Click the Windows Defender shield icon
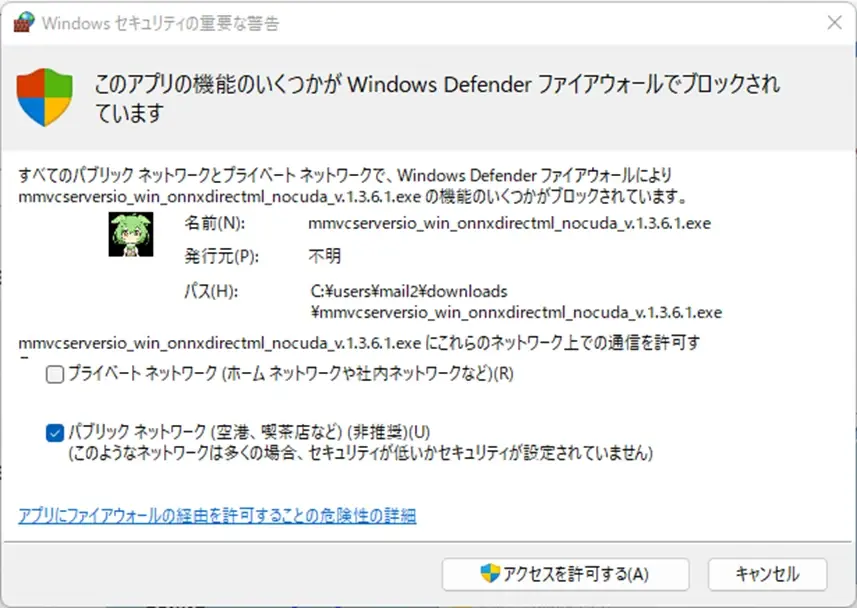 [44, 97]
